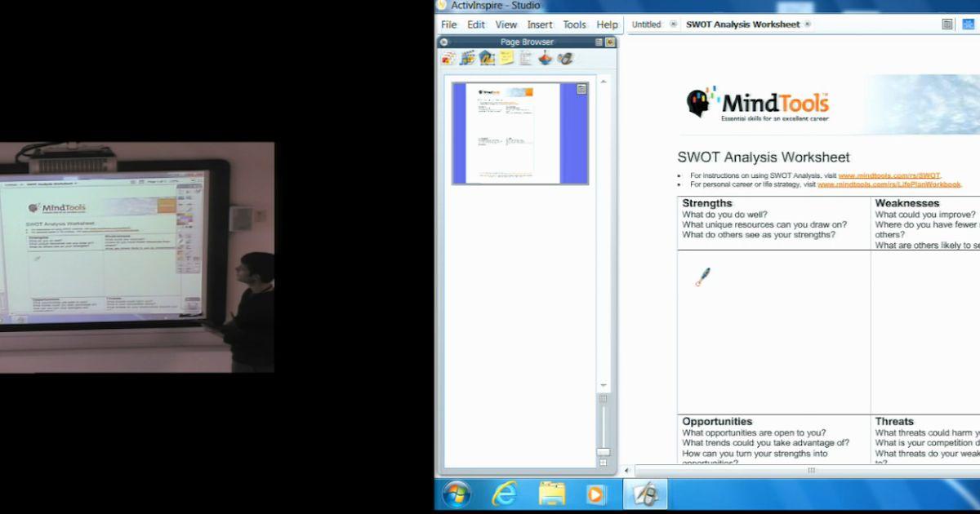Screen dimensions: 980x514
Task: Select the SWOT page thumbnail
Action: [x=520, y=133]
